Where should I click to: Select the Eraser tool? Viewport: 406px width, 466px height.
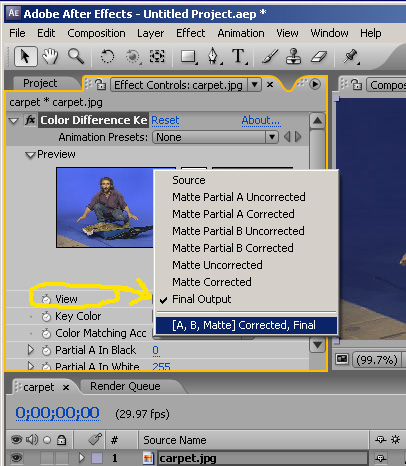(319, 56)
